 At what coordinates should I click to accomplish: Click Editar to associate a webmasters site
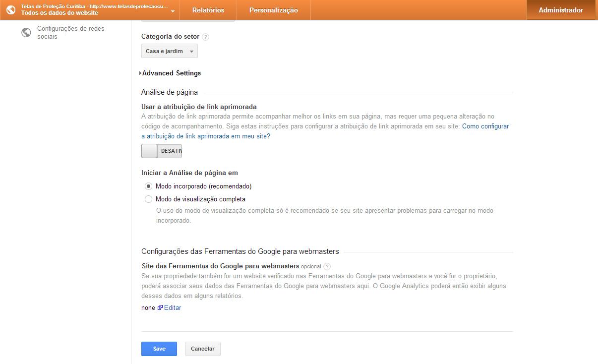click(172, 307)
